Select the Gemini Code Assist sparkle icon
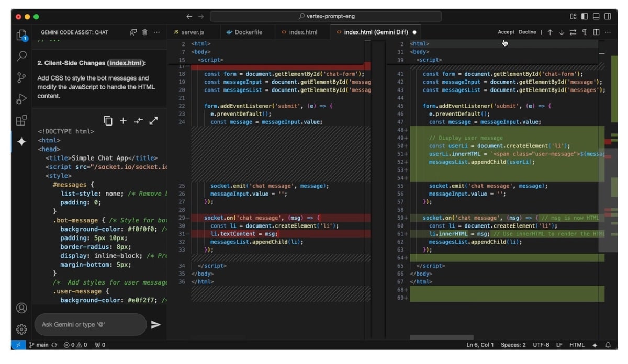 point(21,142)
